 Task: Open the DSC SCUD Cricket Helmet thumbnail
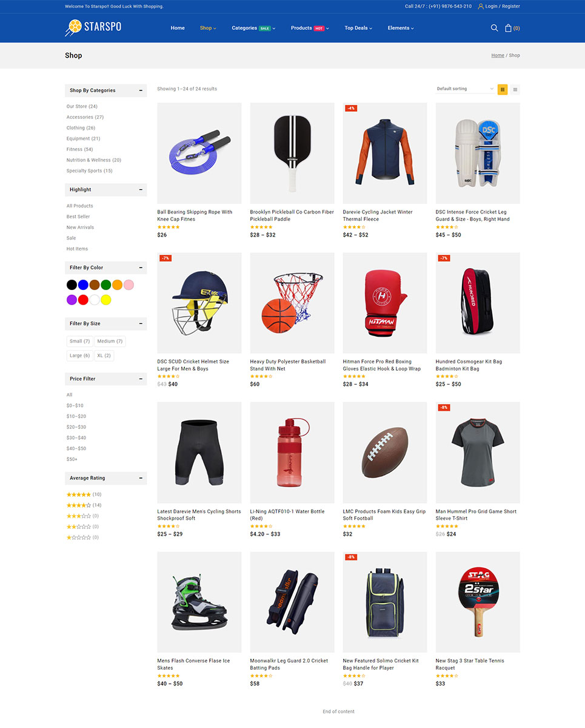[x=199, y=303]
